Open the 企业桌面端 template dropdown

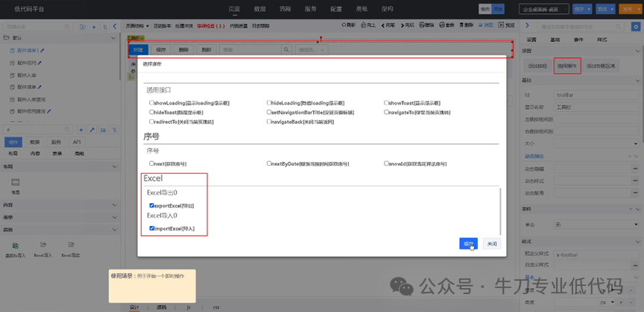coord(544,9)
